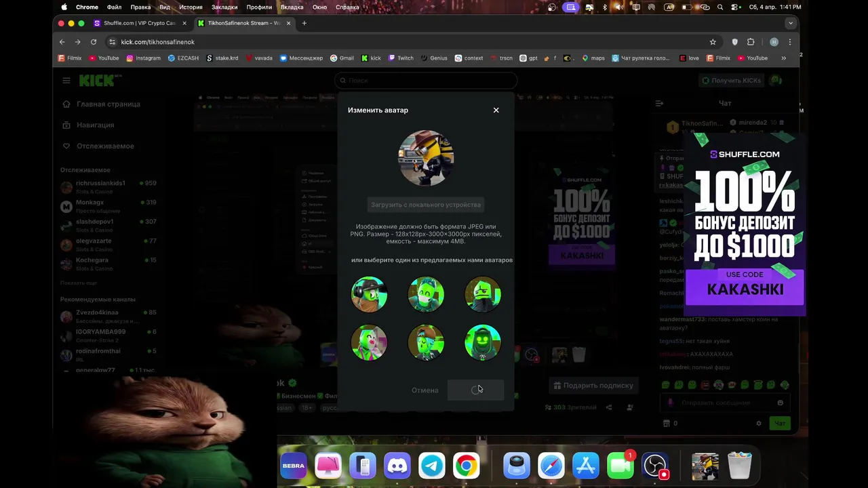Viewport: 868px width, 488px height.
Task: Close the change avatar dialog
Action: pyautogui.click(x=496, y=110)
